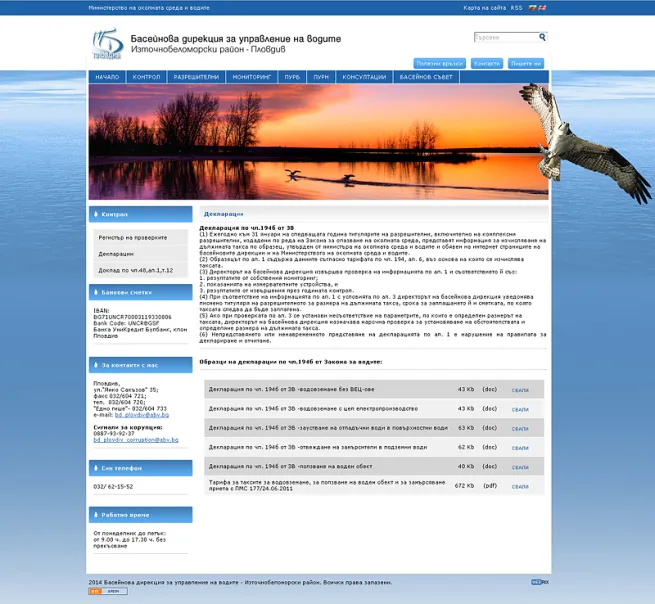Open the ПУРН menu item
Image resolution: width=655 pixels, height=604 pixels.
click(x=321, y=77)
